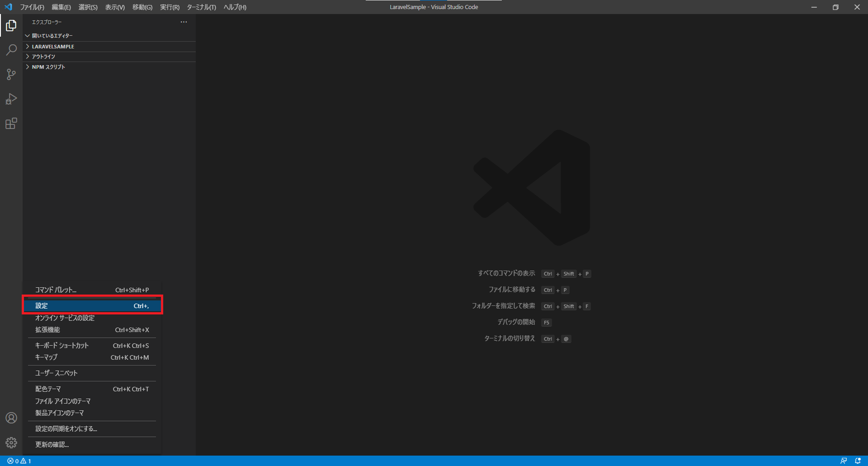Click the ターミナルの切り替え hint text
Image resolution: width=868 pixels, height=466 pixels.
[509, 338]
